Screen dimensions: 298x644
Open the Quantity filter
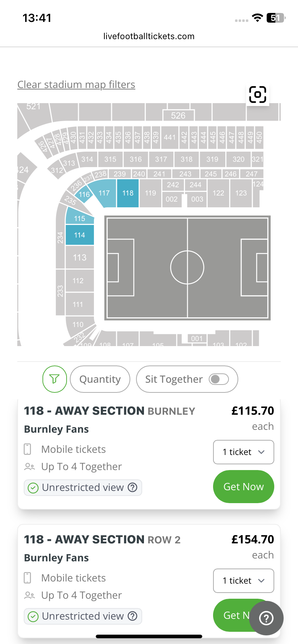100,379
